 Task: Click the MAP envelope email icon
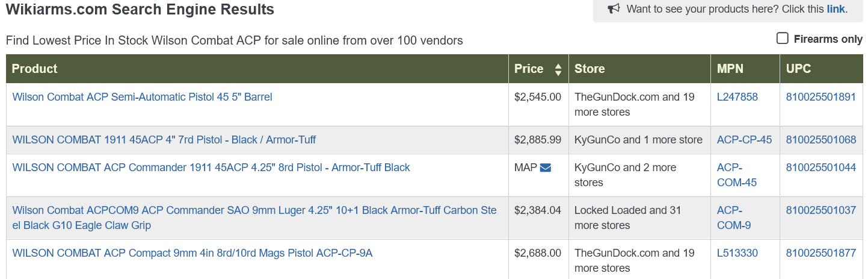546,168
